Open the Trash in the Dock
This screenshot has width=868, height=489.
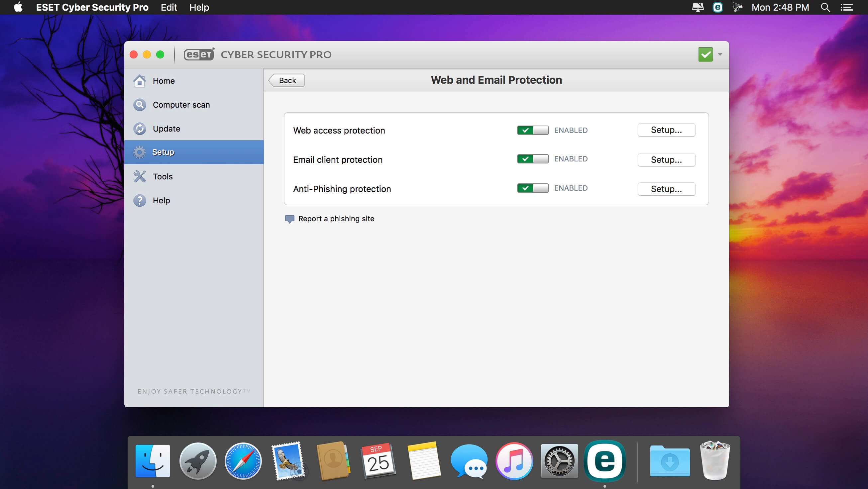pos(715,461)
